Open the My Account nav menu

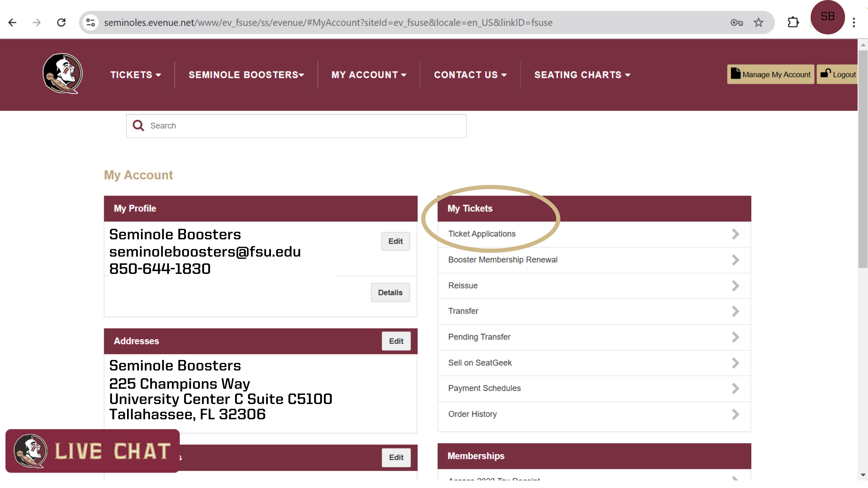click(369, 75)
